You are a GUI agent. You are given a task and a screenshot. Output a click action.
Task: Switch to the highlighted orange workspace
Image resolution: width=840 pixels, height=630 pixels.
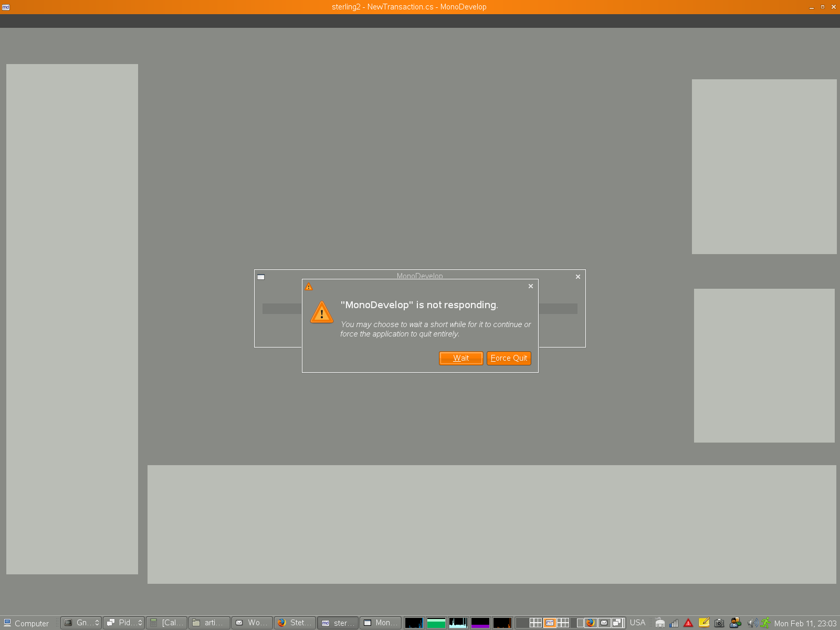click(x=549, y=623)
